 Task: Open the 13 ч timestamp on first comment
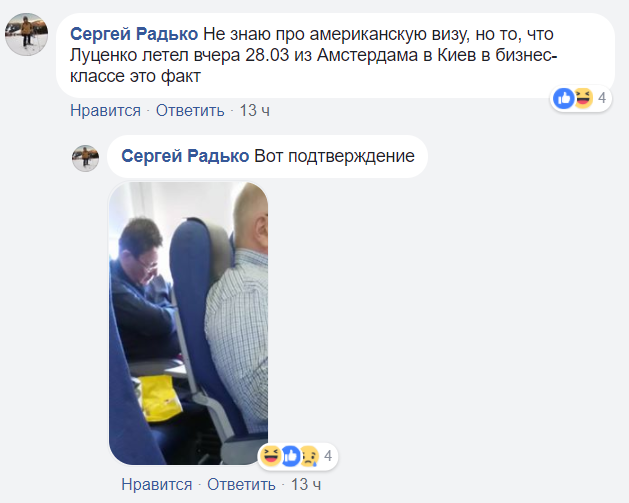coord(255,110)
